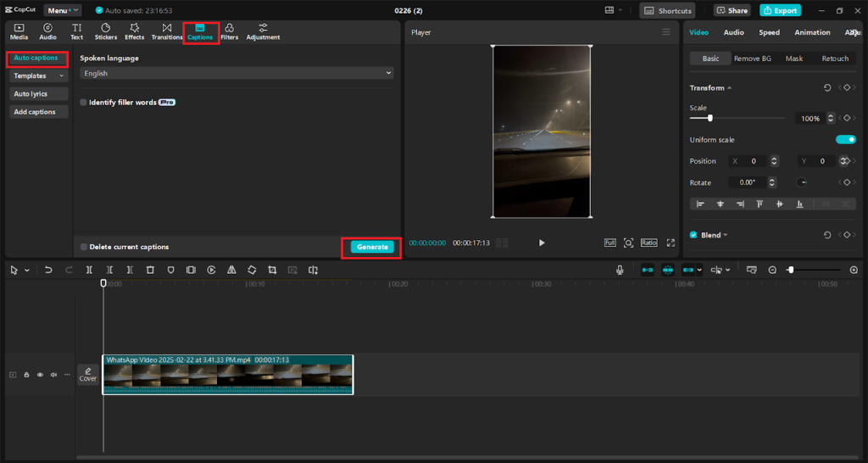
Task: Open the CapCut Menu dropdown
Action: pyautogui.click(x=63, y=10)
